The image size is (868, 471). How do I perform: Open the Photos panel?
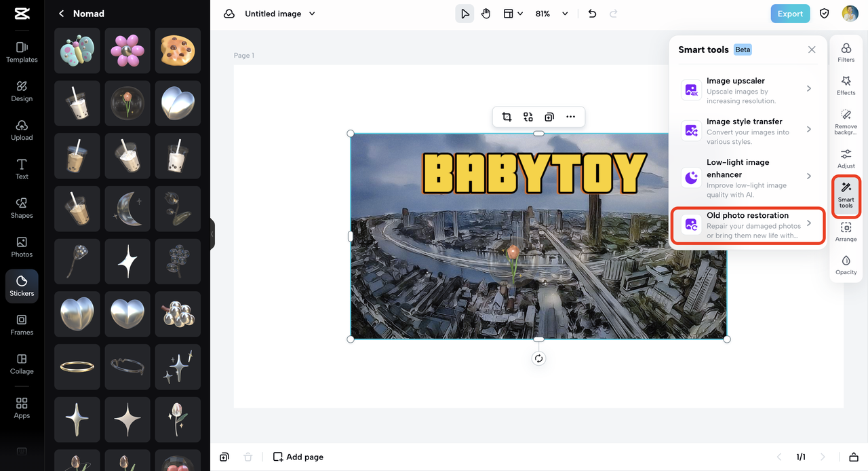pyautogui.click(x=22, y=247)
